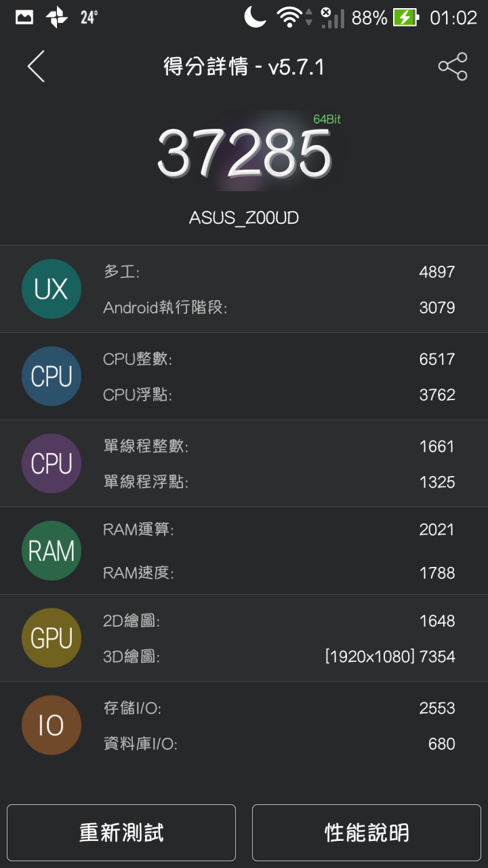Viewport: 488px width, 868px height.
Task: Tap the IO storage category icon
Action: point(52,724)
